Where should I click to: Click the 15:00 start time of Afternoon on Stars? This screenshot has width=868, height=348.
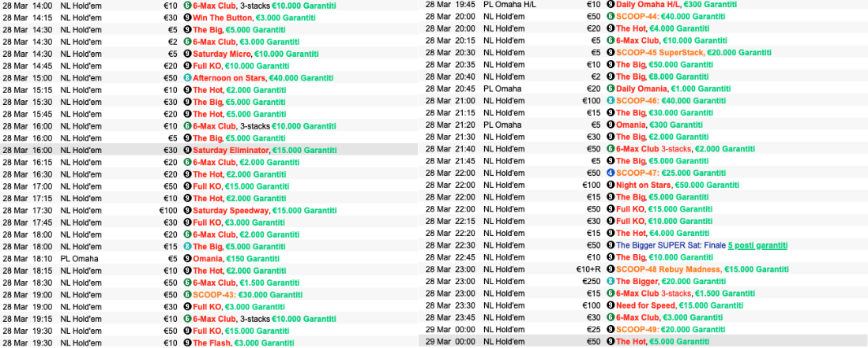click(43, 78)
